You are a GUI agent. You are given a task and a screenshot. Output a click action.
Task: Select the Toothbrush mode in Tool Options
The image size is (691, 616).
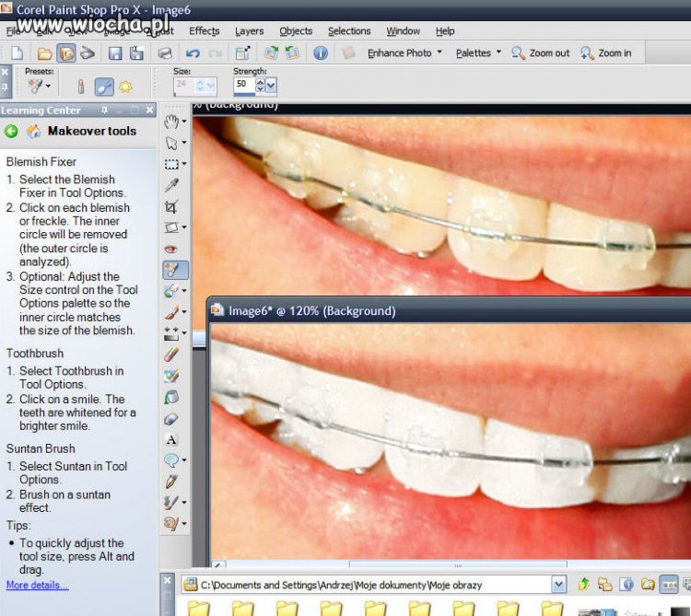coord(104,87)
